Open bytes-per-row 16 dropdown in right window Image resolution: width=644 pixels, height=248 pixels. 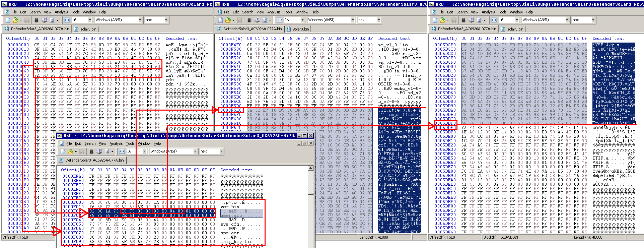(517, 20)
